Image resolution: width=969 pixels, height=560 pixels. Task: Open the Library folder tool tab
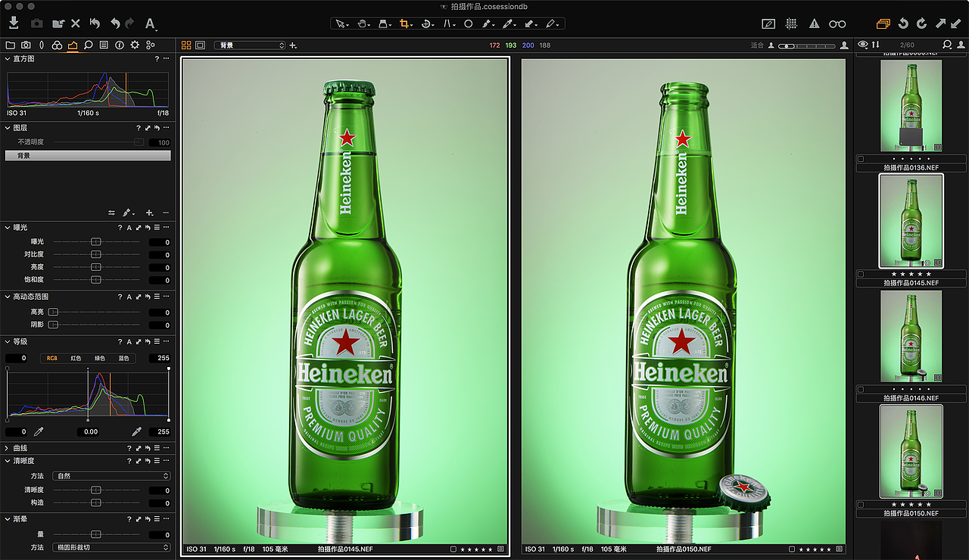pyautogui.click(x=11, y=45)
